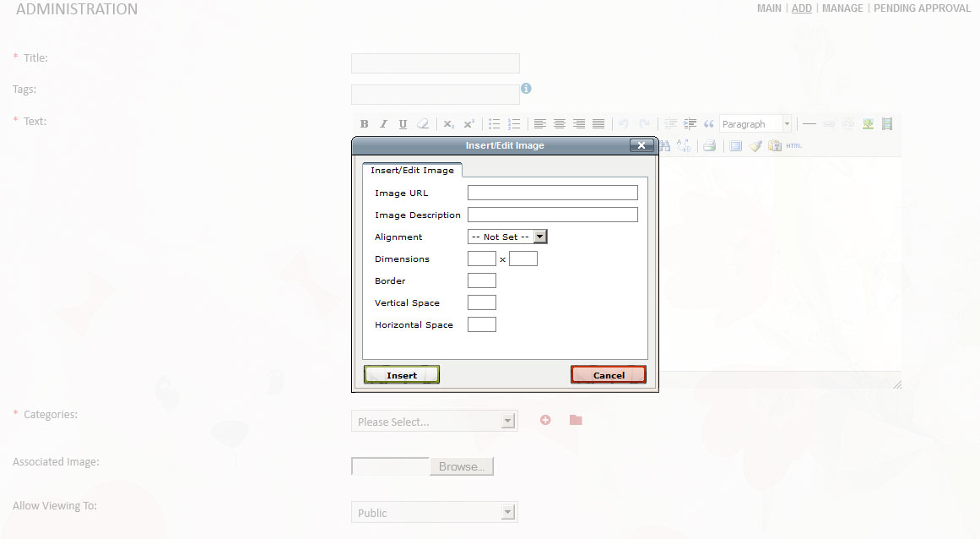The height and width of the screenshot is (539, 980).
Task: Click the Title input field
Action: coord(436,63)
